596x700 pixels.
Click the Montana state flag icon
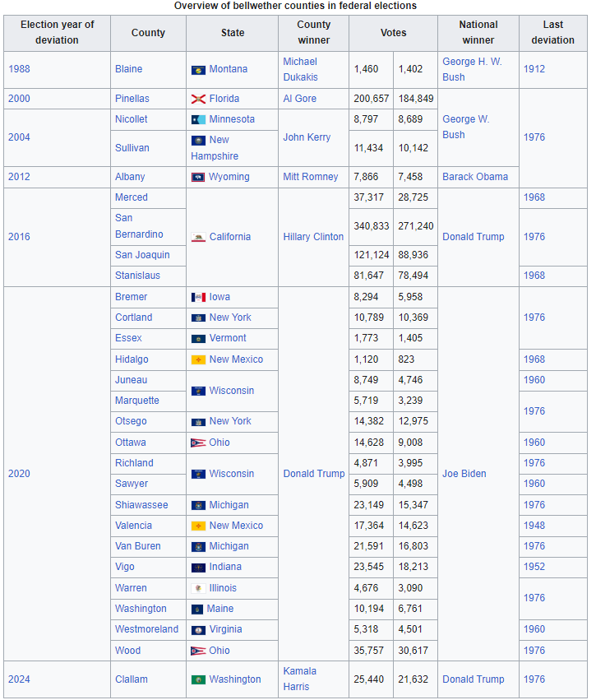[x=198, y=70]
